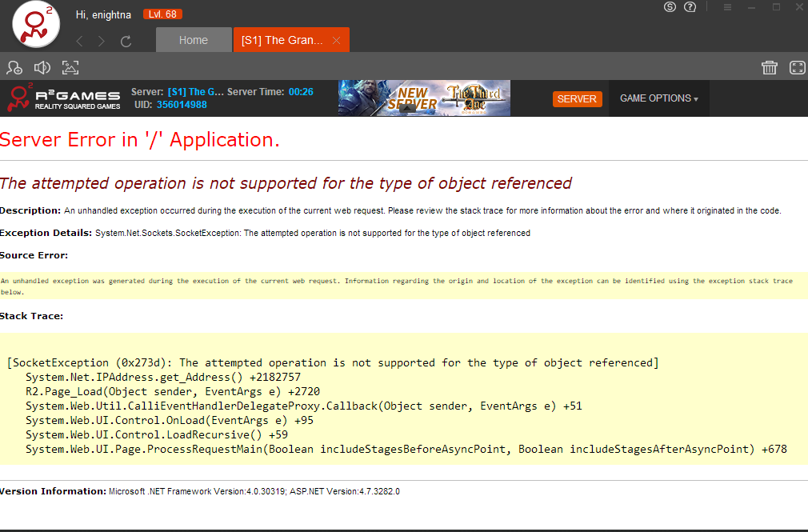The image size is (808, 532).
Task: Go back using the left arrow
Action: tap(79, 41)
